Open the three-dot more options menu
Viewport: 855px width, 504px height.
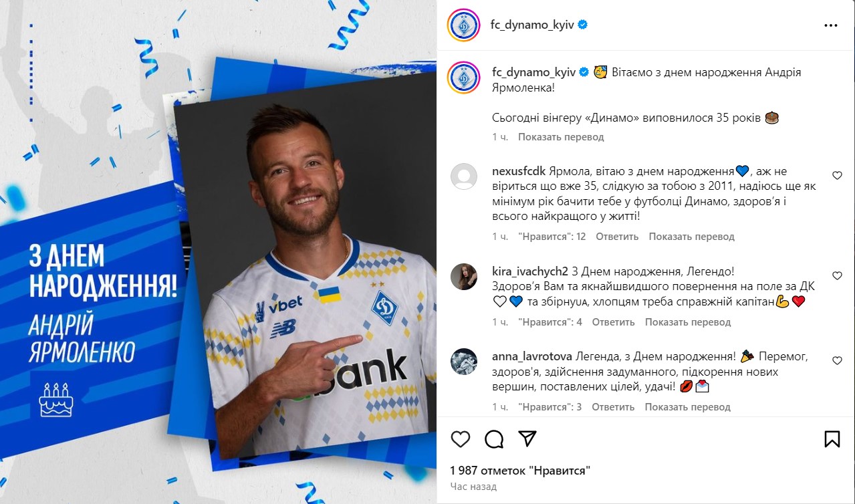tap(831, 25)
